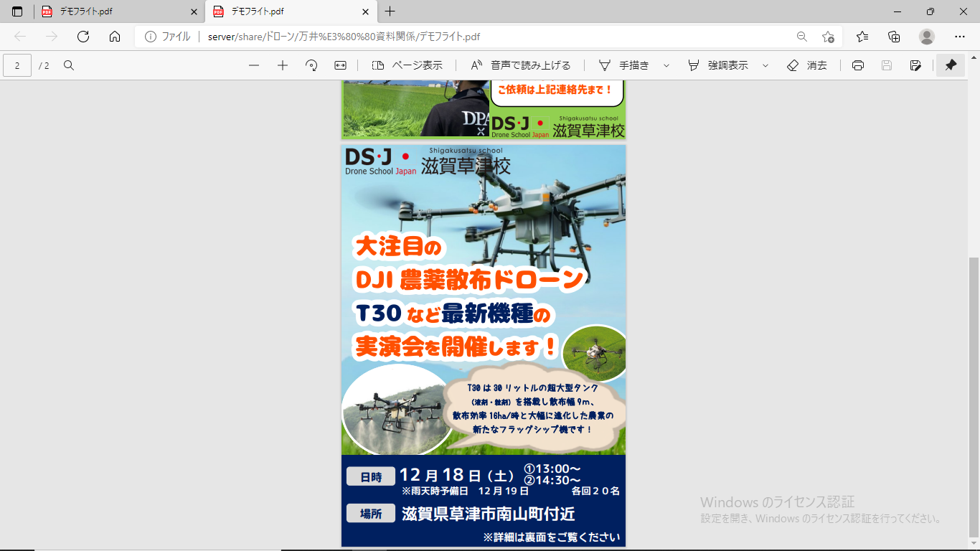This screenshot has height=551, width=980.
Task: Expand the 手描き pen options dropdown arrow
Action: click(666, 65)
